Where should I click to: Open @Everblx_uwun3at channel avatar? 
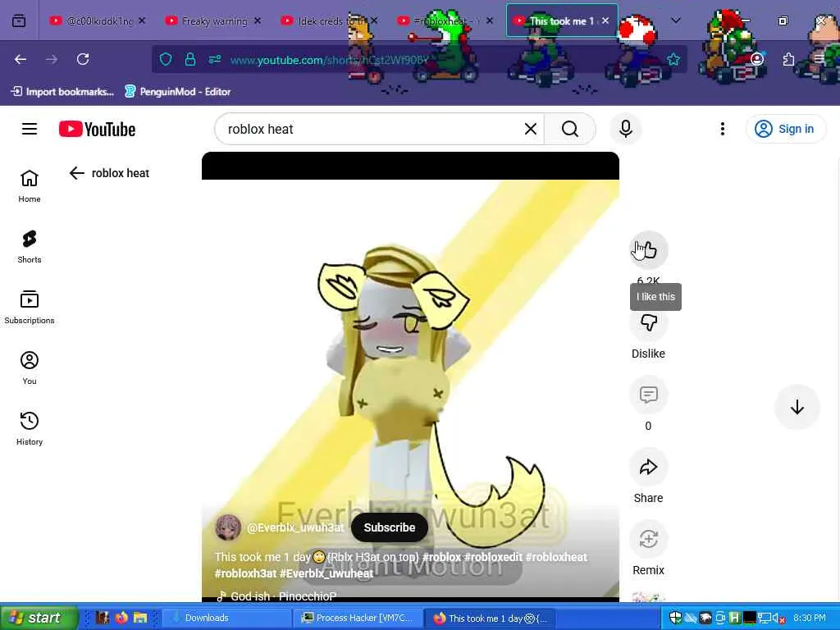pos(228,527)
